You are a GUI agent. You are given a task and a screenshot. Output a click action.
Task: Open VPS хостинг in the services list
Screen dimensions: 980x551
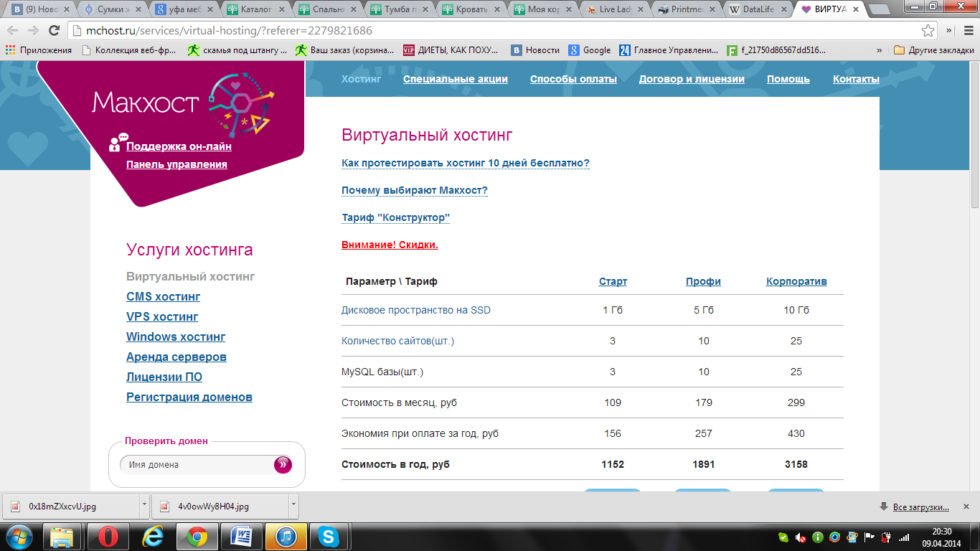pyautogui.click(x=162, y=316)
